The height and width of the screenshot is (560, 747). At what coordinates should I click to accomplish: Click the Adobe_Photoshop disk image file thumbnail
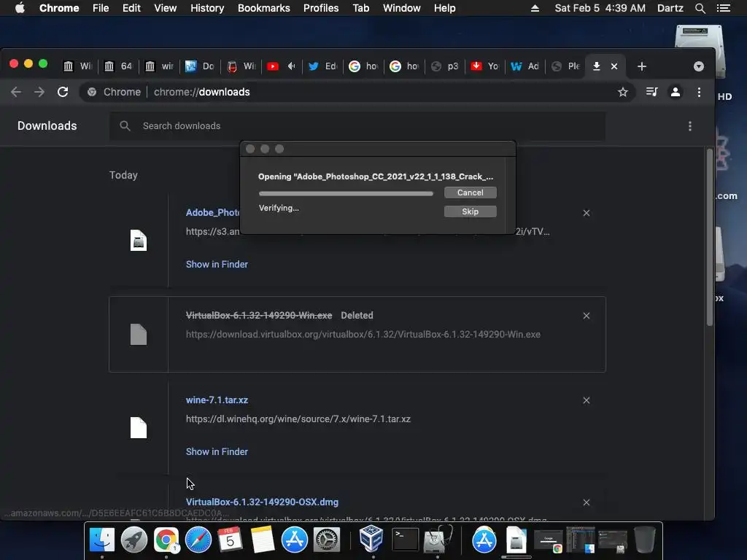[138, 241]
